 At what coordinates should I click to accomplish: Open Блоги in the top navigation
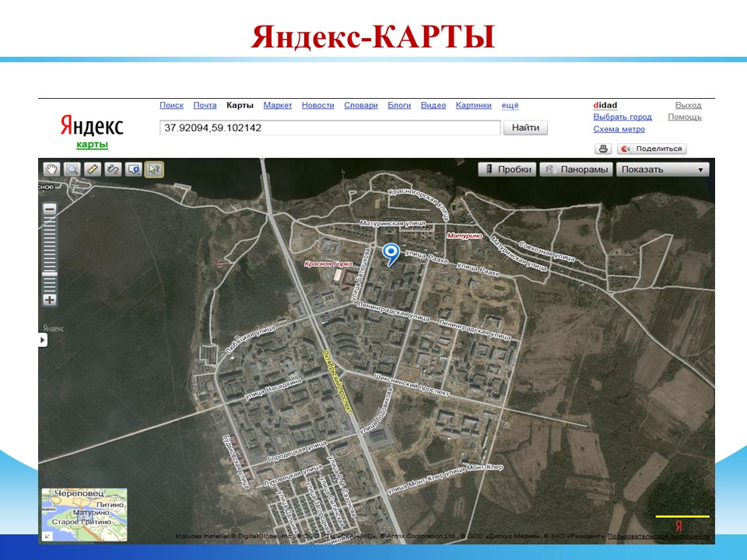(x=399, y=105)
